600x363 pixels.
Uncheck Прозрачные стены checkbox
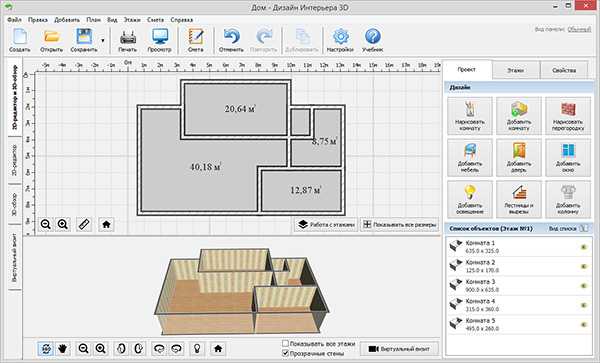[x=285, y=353]
